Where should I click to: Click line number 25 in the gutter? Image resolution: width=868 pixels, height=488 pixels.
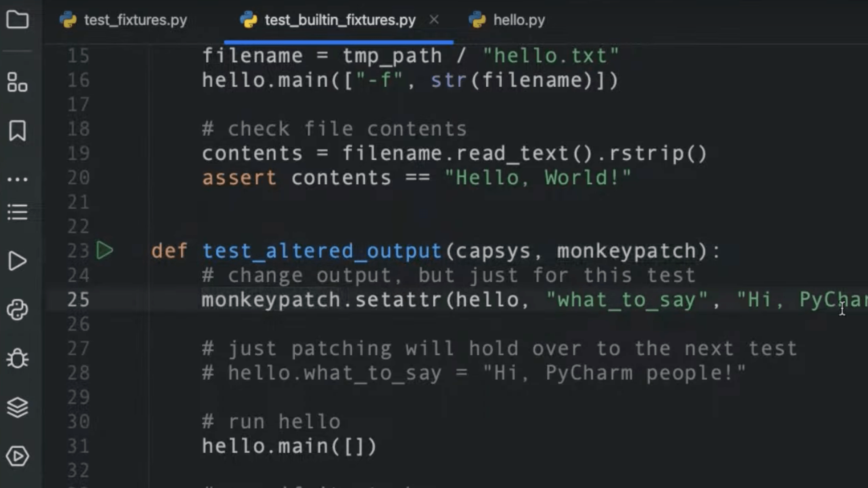pos(78,300)
